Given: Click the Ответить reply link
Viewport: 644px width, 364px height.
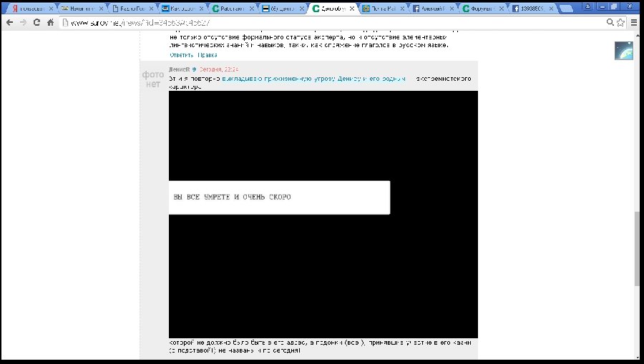Looking at the screenshot, I should coord(181,55).
